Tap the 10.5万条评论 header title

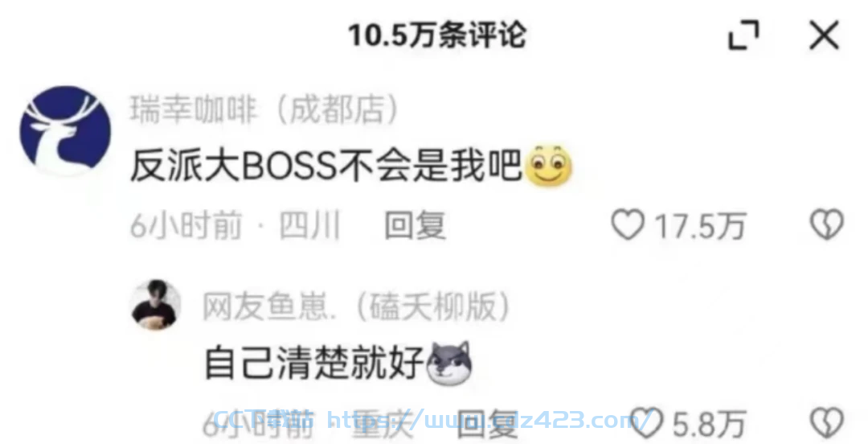(437, 35)
